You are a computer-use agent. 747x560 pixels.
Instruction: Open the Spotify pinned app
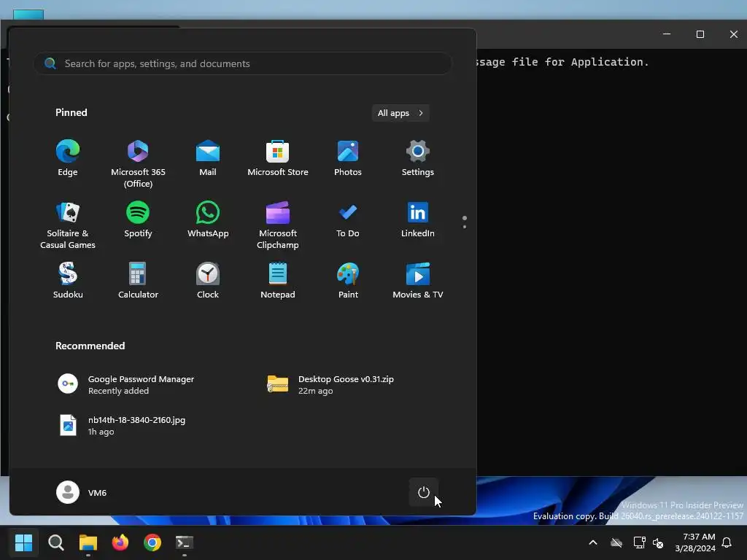[138, 220]
